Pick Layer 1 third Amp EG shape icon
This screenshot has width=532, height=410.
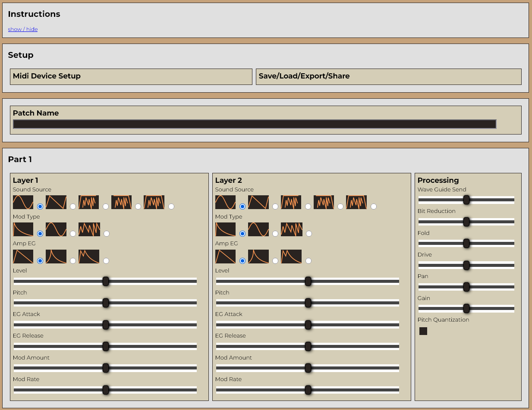coord(89,257)
